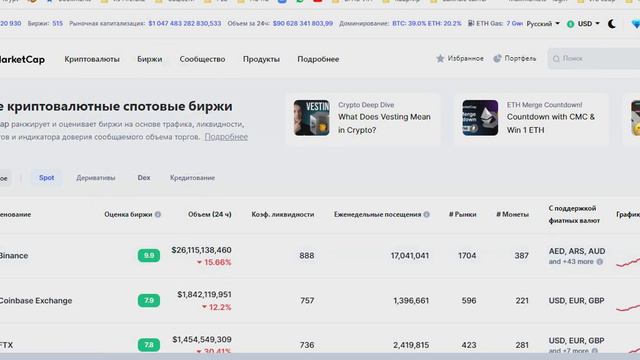Click Coinbase 7.9 score badge
Viewport: 640px width, 360px height.
pos(149,300)
